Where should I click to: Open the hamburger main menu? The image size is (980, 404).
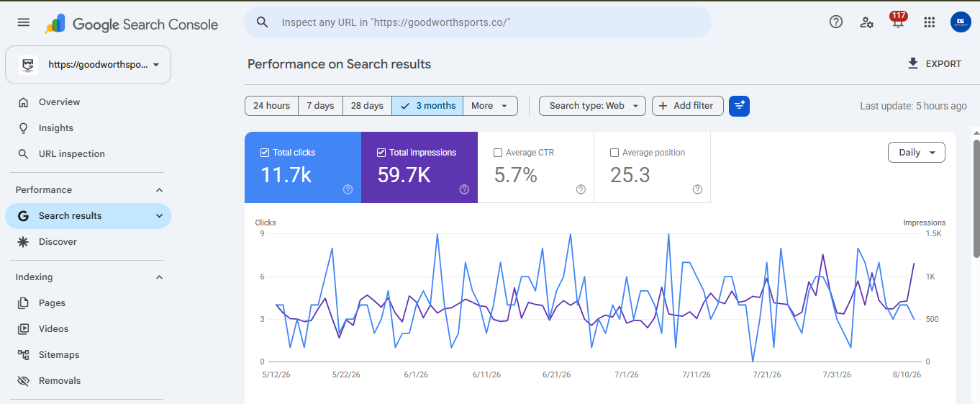coord(24,22)
